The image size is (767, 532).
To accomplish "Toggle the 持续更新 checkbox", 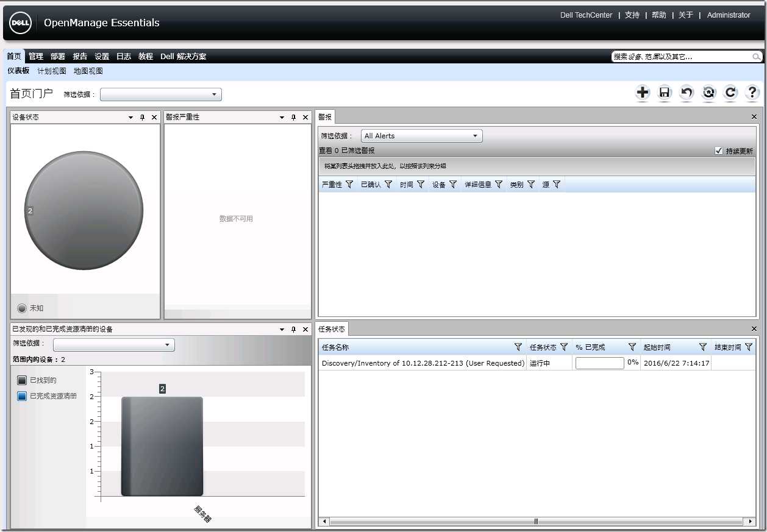I will tap(719, 151).
